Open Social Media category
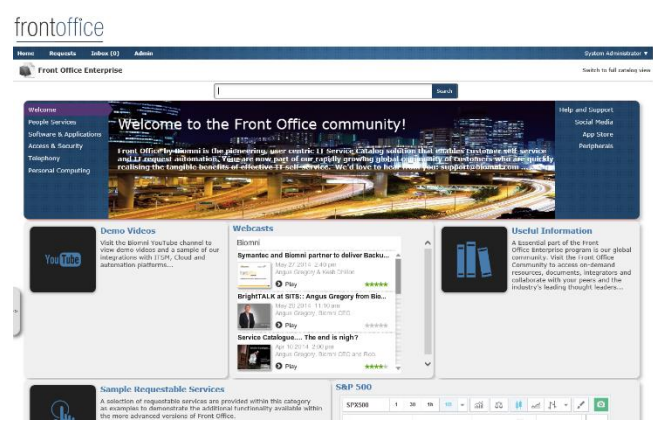The height and width of the screenshot is (427, 653). tap(594, 122)
